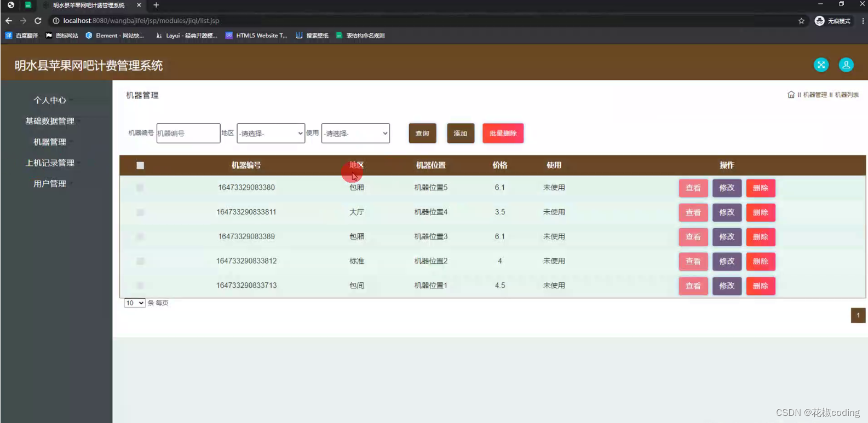Delete machine 16473329083380

761,188
